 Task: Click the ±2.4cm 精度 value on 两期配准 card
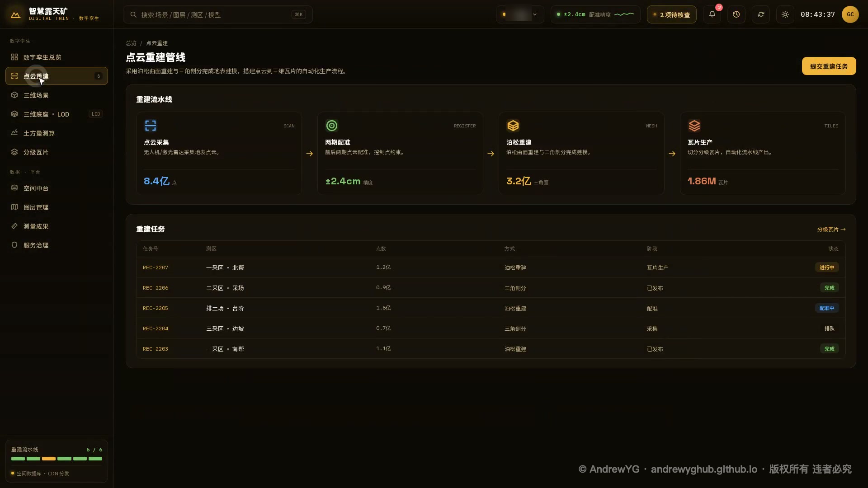click(x=343, y=181)
